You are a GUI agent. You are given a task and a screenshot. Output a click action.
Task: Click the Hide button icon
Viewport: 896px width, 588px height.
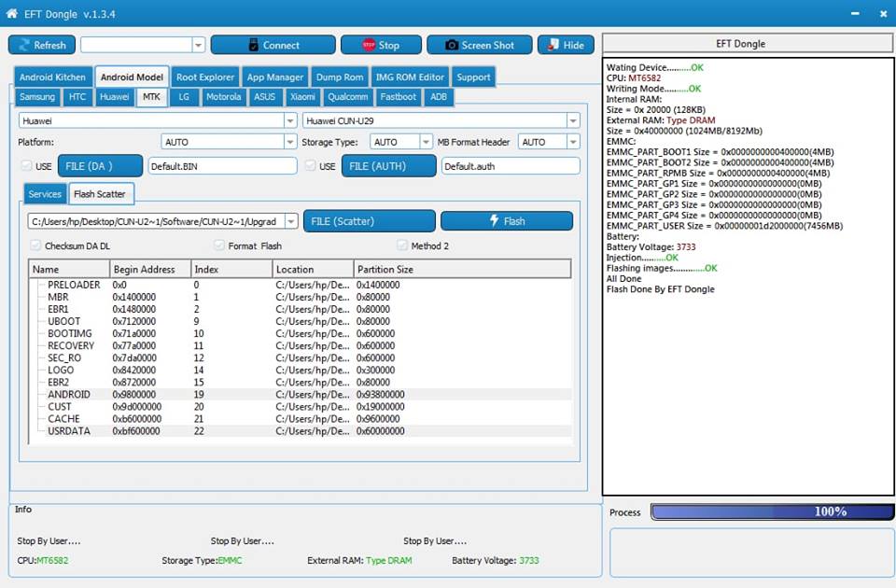pyautogui.click(x=553, y=45)
